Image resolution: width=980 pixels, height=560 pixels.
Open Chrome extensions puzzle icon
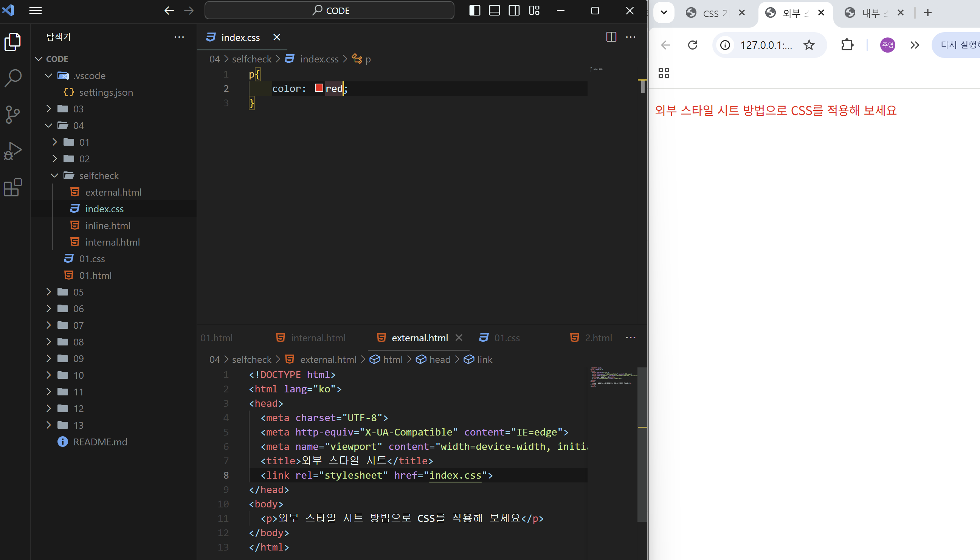[x=847, y=45]
